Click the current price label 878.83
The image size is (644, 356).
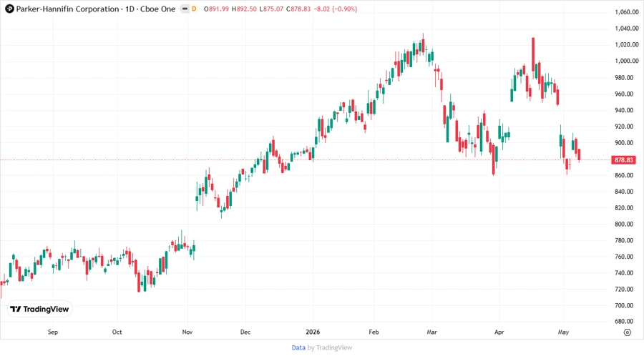click(623, 160)
